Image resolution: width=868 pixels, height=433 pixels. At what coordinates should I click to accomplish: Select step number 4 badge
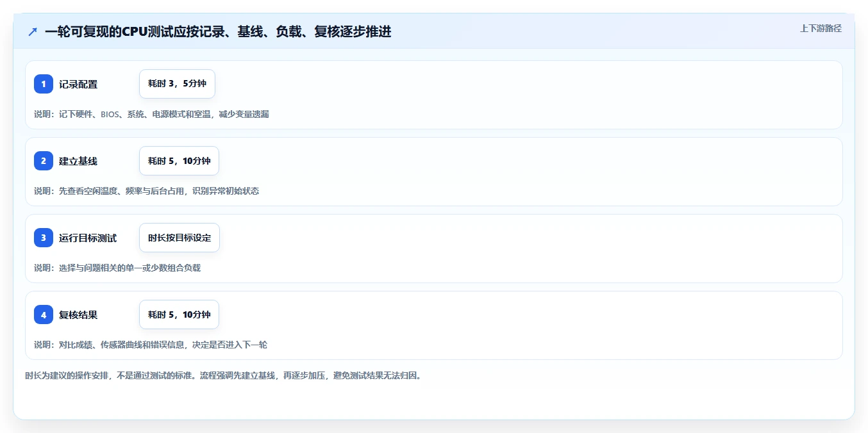click(x=44, y=315)
